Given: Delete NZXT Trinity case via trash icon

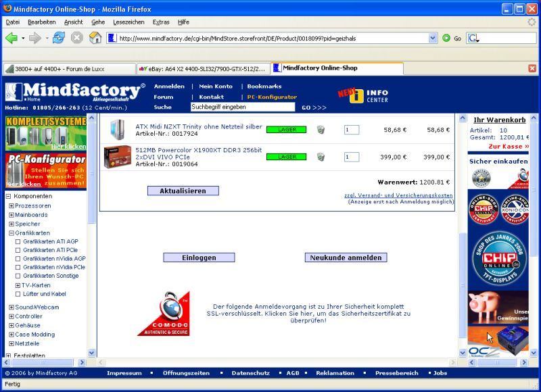Looking at the screenshot, I should pyautogui.click(x=321, y=130).
